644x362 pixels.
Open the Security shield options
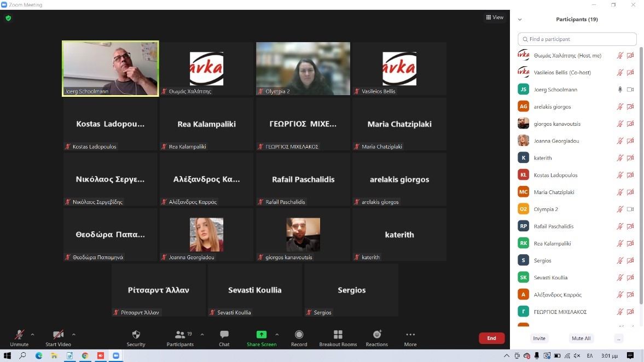pyautogui.click(x=136, y=338)
